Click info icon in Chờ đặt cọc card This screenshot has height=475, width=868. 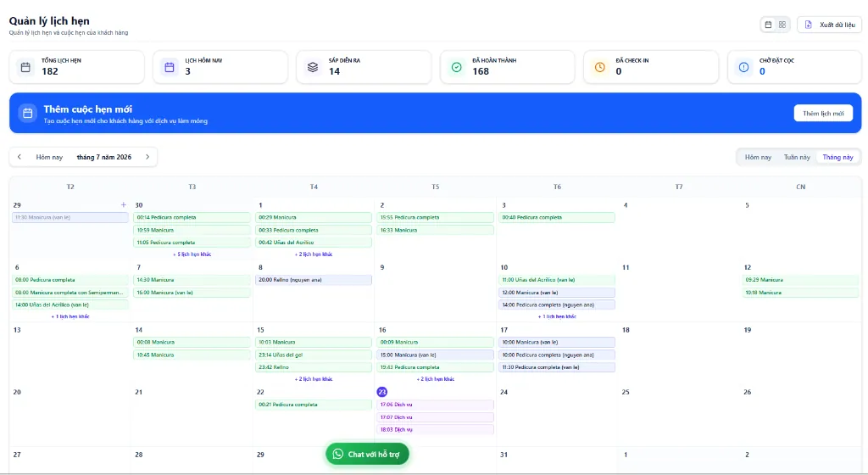pyautogui.click(x=743, y=67)
